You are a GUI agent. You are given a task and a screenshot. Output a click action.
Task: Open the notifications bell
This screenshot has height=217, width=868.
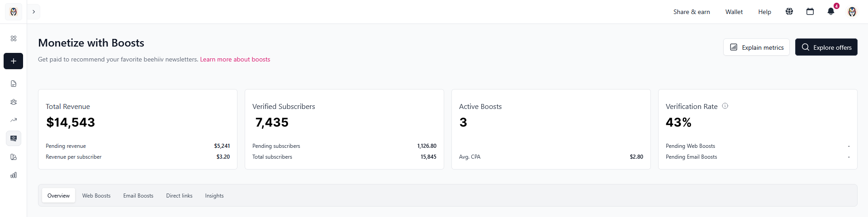pos(831,12)
